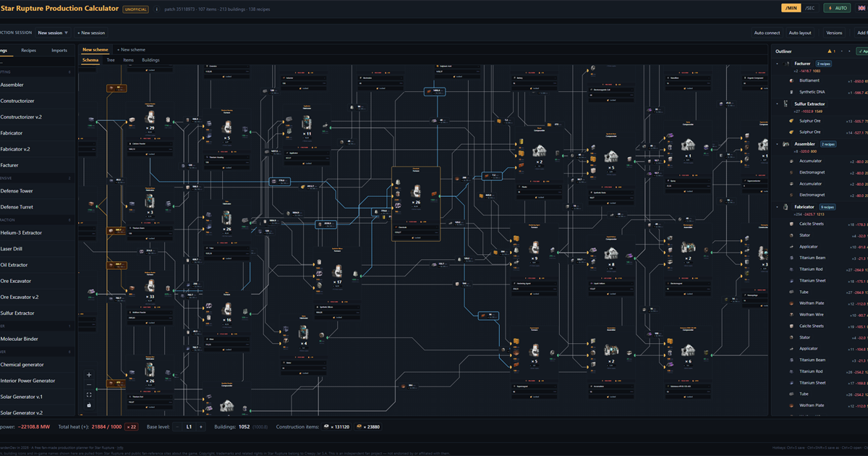
Task: Add a scheme with + New scheme
Action: click(132, 50)
